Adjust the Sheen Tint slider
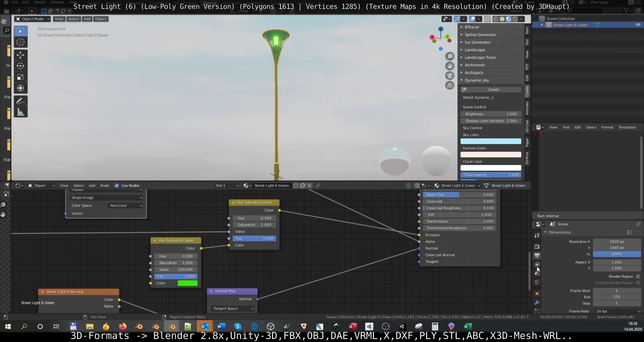The height and width of the screenshot is (342, 644). [x=460, y=195]
